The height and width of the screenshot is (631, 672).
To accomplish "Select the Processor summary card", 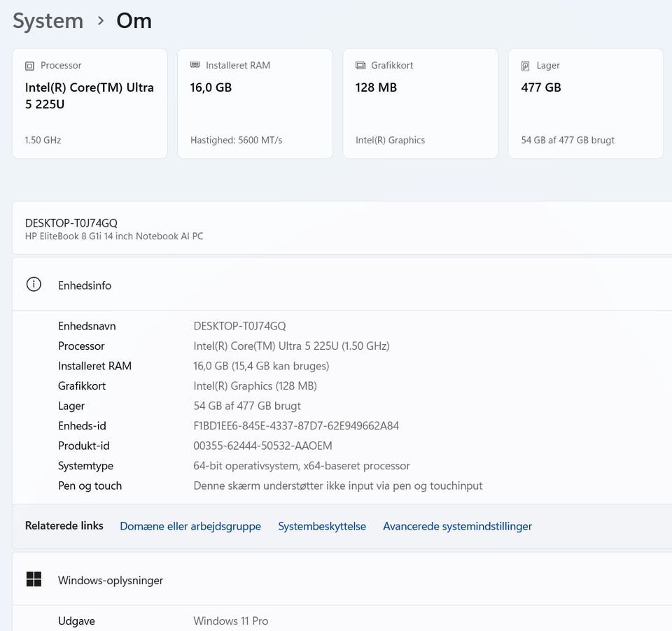I will [x=90, y=104].
